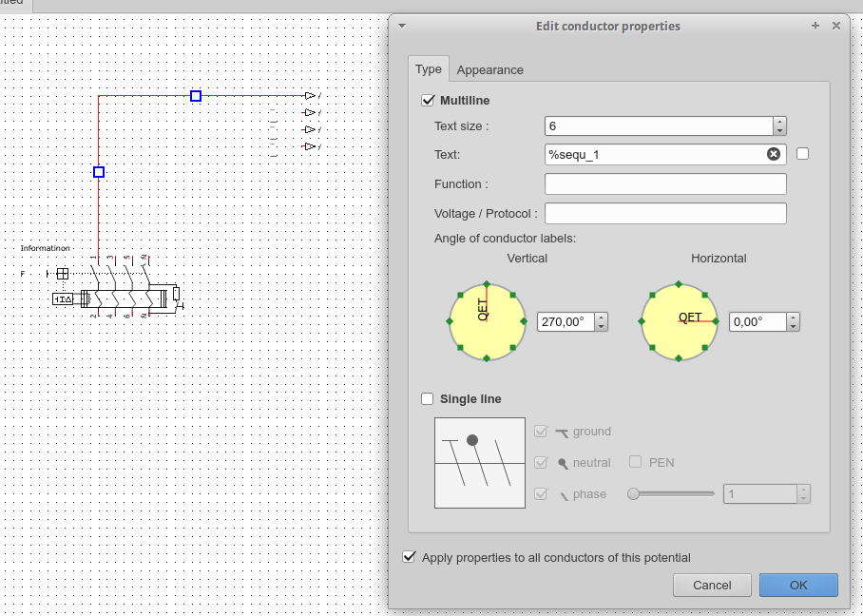
Task: Click the vertical angle dial
Action: (487, 321)
